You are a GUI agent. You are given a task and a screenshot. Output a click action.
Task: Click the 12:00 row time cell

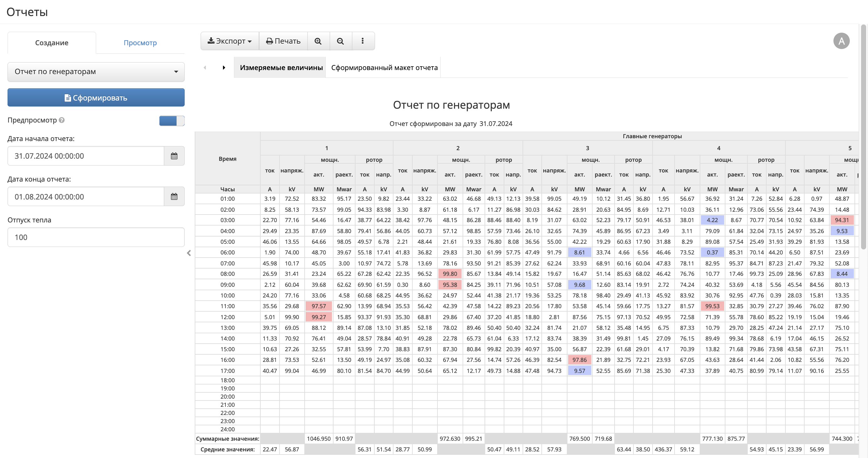(x=227, y=317)
